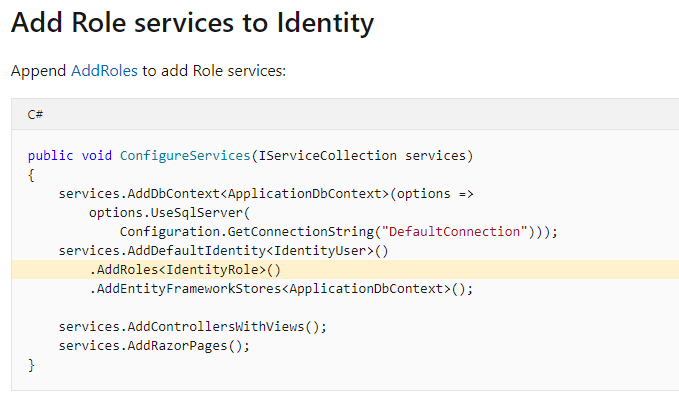
Task: Click the C# language label of code block
Action: tap(35, 115)
